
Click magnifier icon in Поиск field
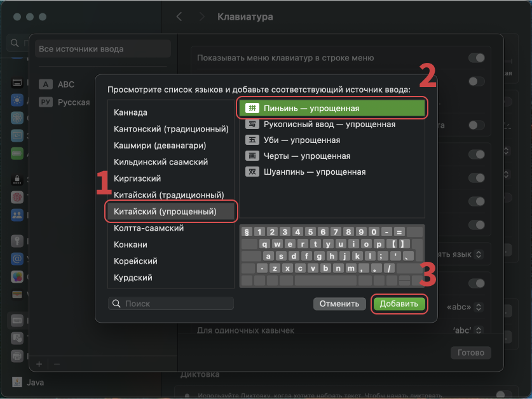pos(116,303)
